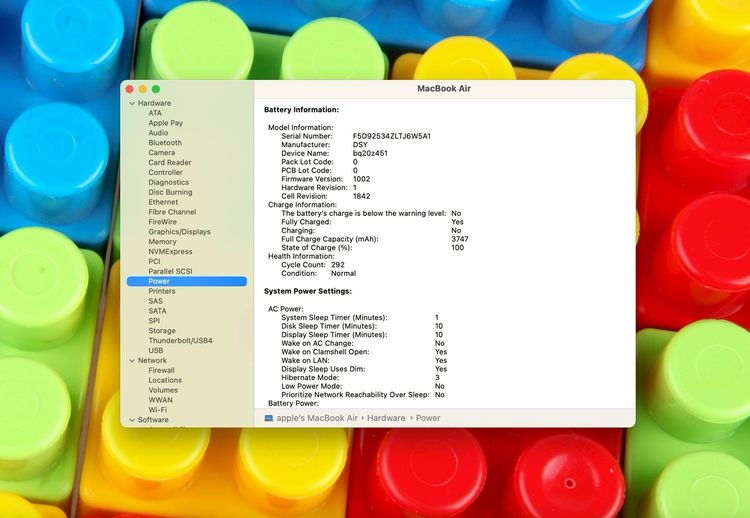This screenshot has height=518, width=750.
Task: Select ATA in the sidebar
Action: 155,113
